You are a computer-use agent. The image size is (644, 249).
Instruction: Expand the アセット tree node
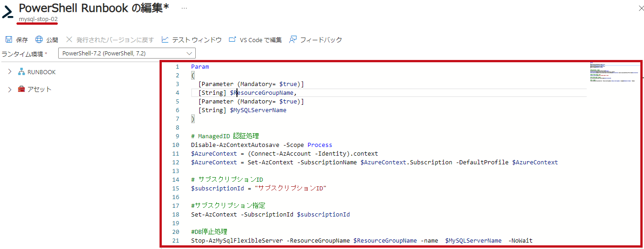[10, 89]
